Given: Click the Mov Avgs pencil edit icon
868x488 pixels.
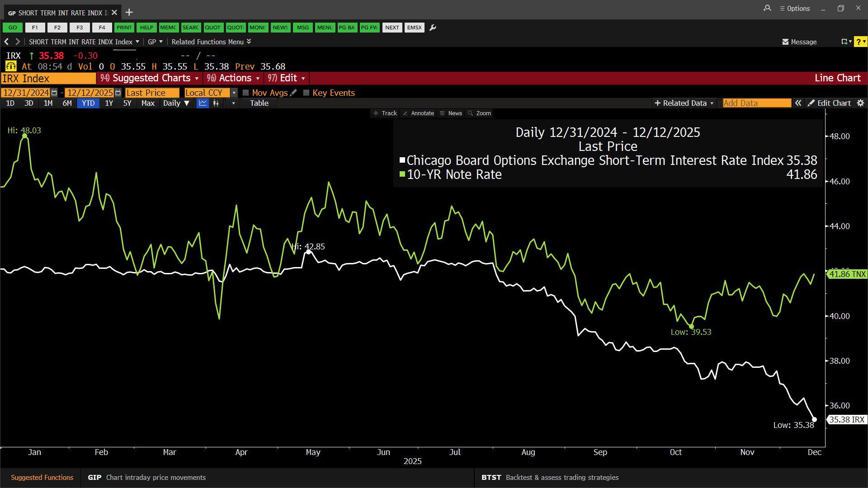Looking at the screenshot, I should click(x=293, y=93).
